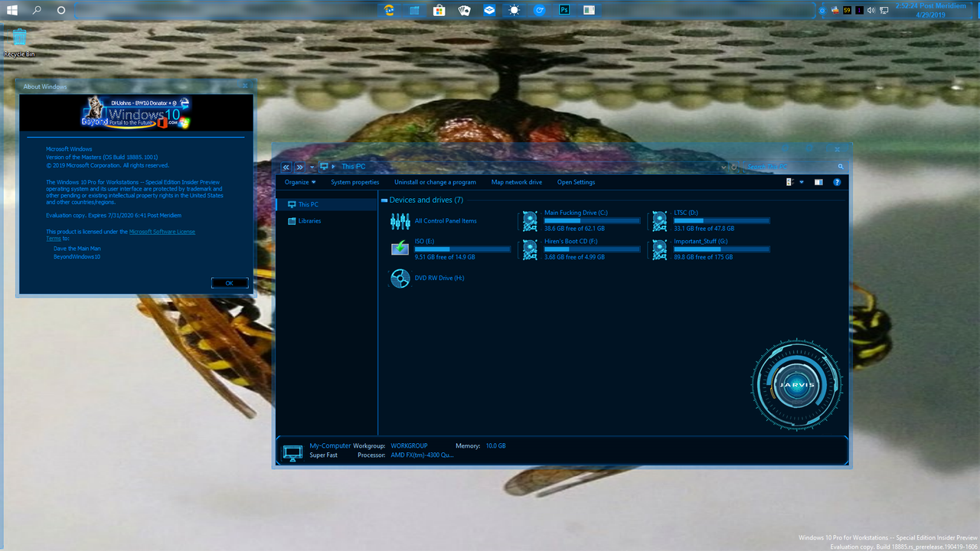Click Uninstall or change a program
Viewport: 980px width, 551px height.
(x=435, y=182)
